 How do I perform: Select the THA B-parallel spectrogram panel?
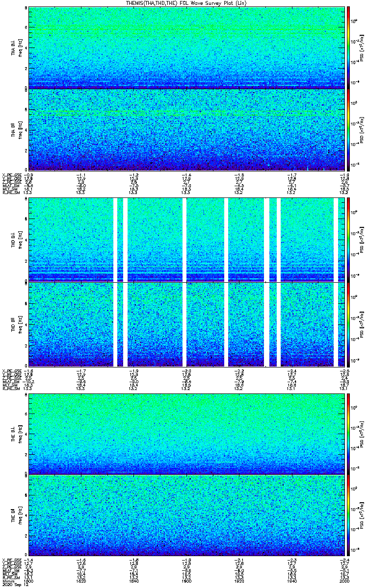coord(186,130)
